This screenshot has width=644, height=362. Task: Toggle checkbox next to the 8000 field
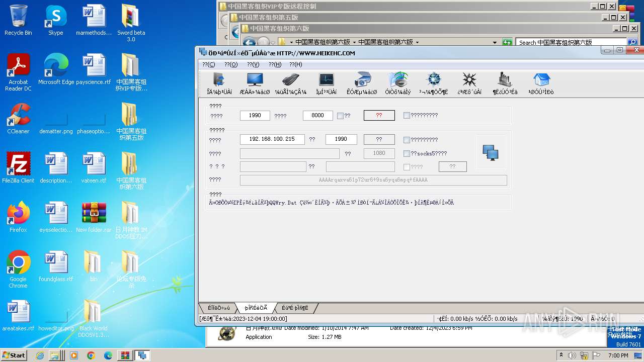tap(340, 116)
